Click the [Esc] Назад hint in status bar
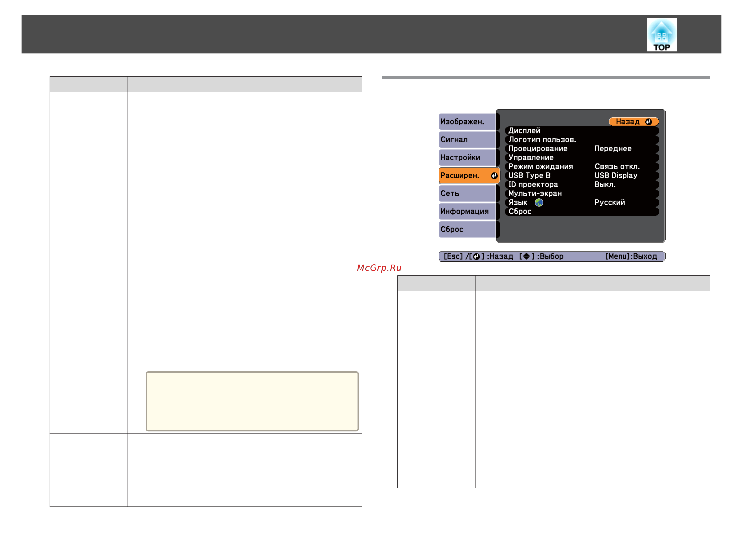The height and width of the screenshot is (535, 756). (x=478, y=256)
